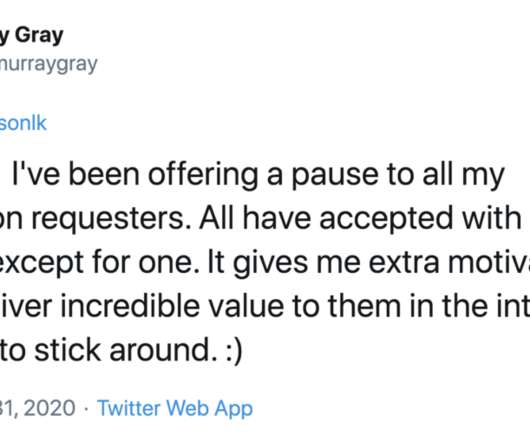Click the last tweet line "to stick around. :)"
The width and height of the screenshot is (530, 442).
[121, 350]
